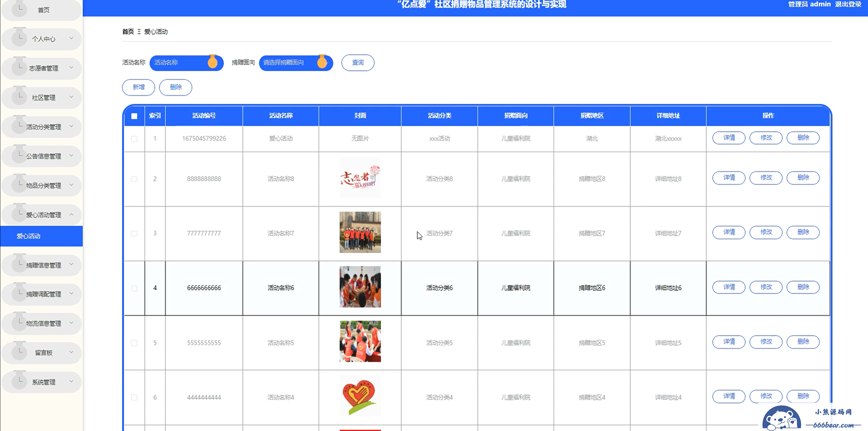Screen dimensions: 868x431
Task: Toggle the select-all checkbox in table header
Action: pos(134,116)
